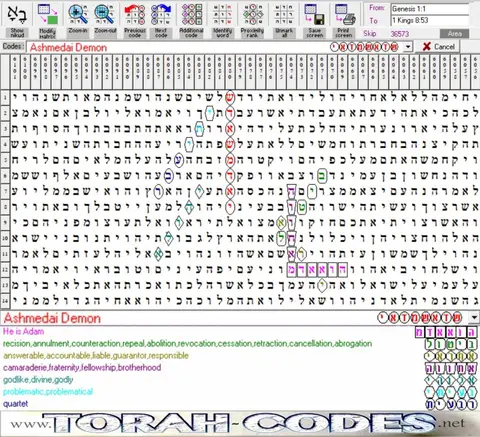
Task: Click the Identify word icon
Action: [222, 15]
